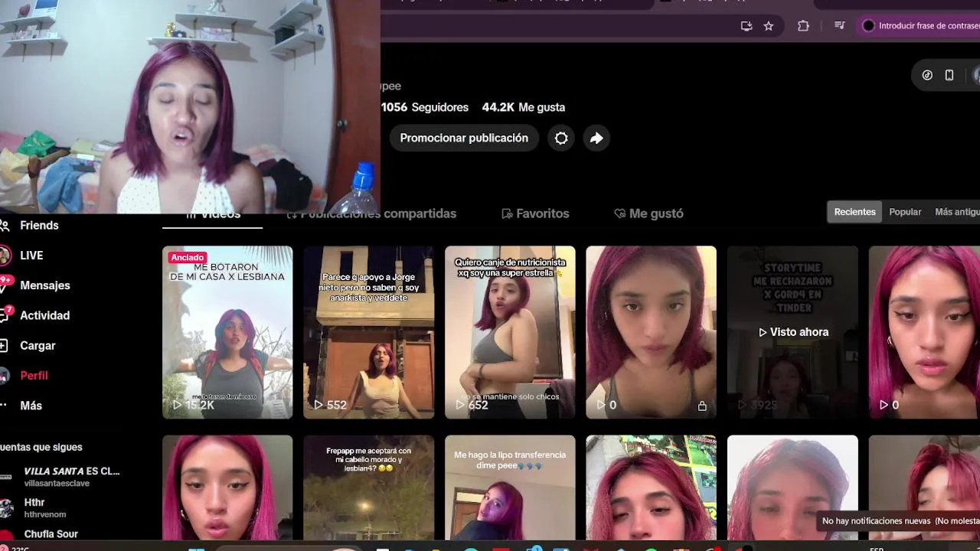This screenshot has height=551, width=980.
Task: Open the Friends sidebar icon
Action: click(x=5, y=225)
